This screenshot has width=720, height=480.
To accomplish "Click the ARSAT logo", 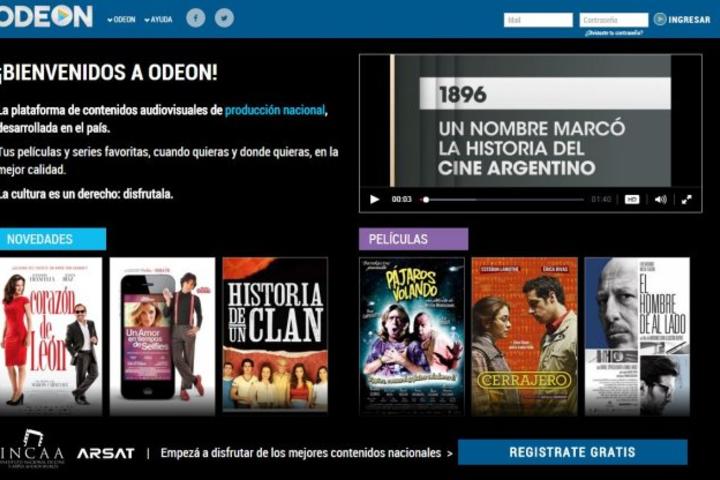I will pos(106,453).
